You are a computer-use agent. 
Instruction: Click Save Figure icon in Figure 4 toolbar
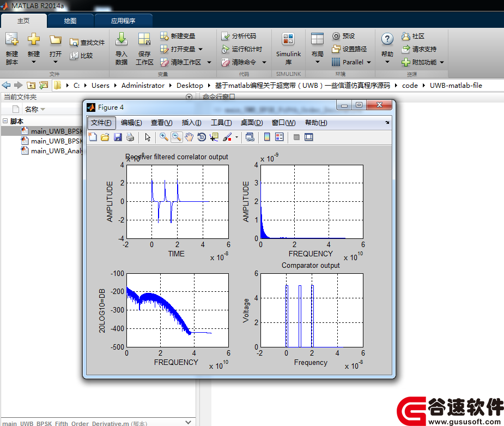118,137
